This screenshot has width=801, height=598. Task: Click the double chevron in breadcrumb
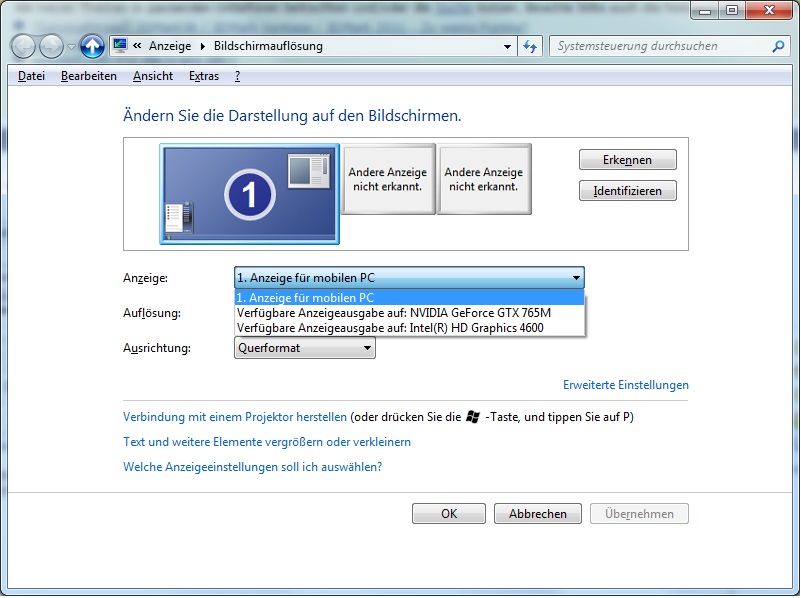(137, 45)
